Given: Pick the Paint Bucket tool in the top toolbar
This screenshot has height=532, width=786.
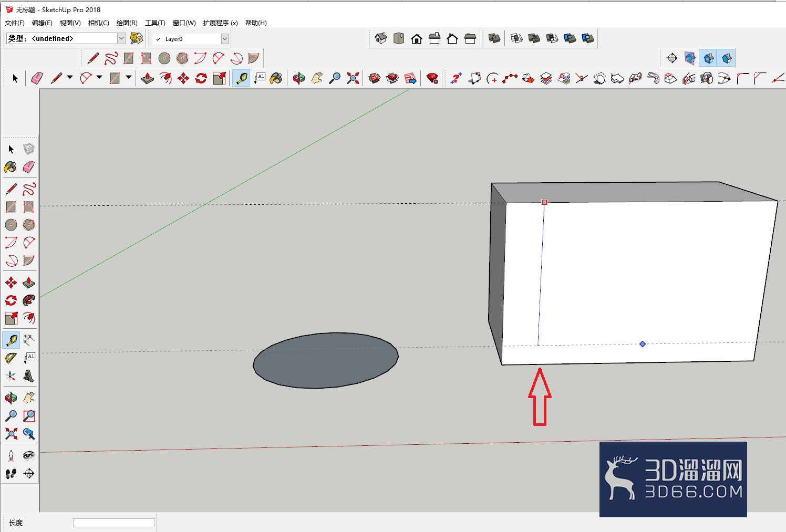Looking at the screenshot, I should [x=276, y=78].
